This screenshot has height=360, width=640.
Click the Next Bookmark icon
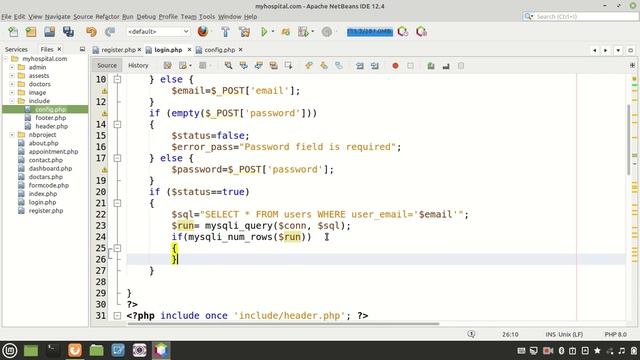click(x=324, y=66)
